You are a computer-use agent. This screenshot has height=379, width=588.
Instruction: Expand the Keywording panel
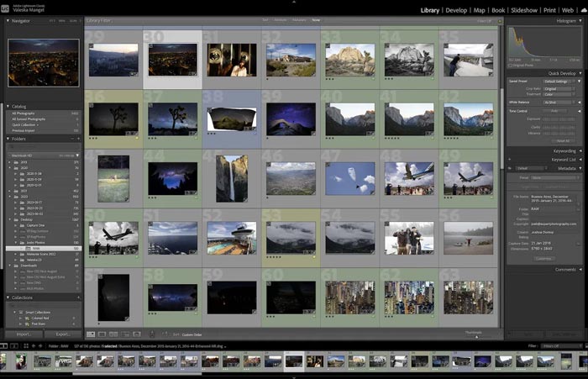point(580,151)
